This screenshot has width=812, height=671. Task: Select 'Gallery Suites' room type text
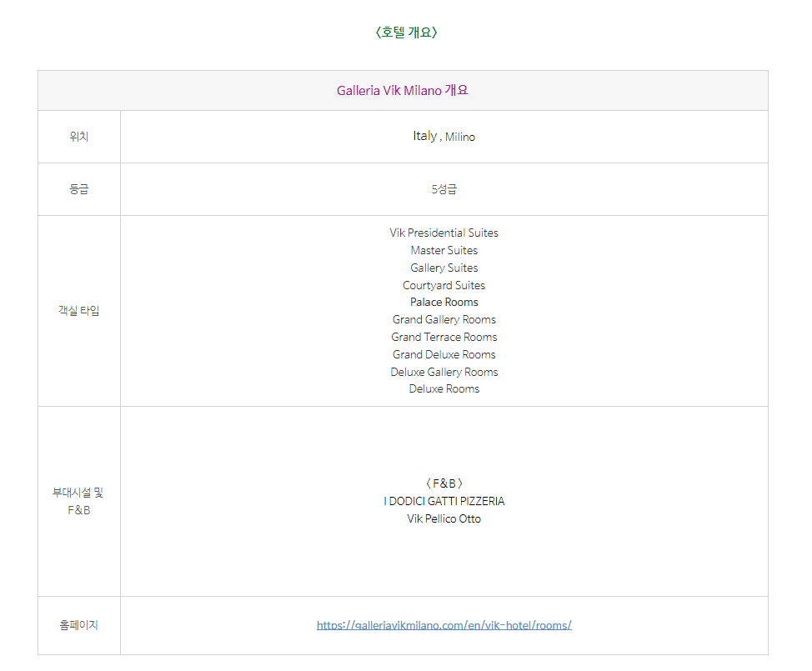(444, 268)
